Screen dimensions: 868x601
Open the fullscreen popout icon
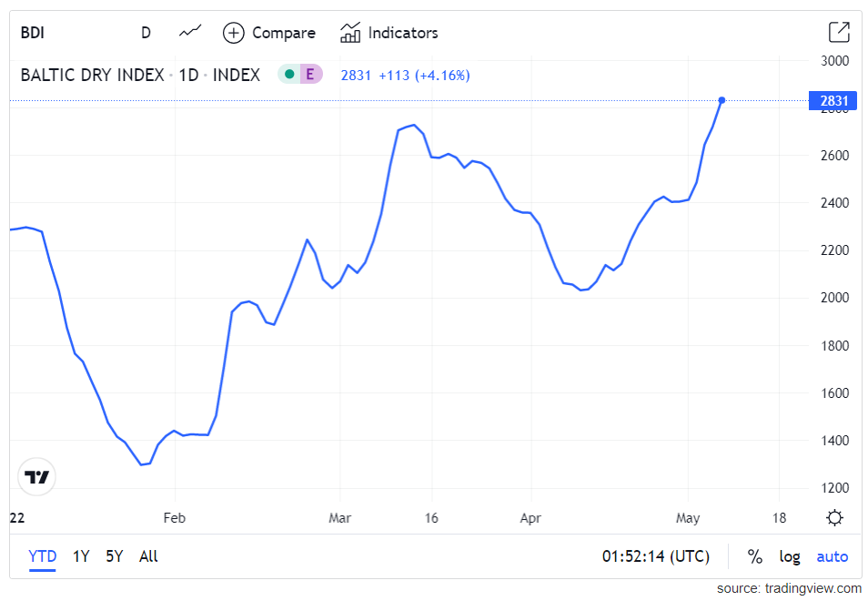coord(839,33)
